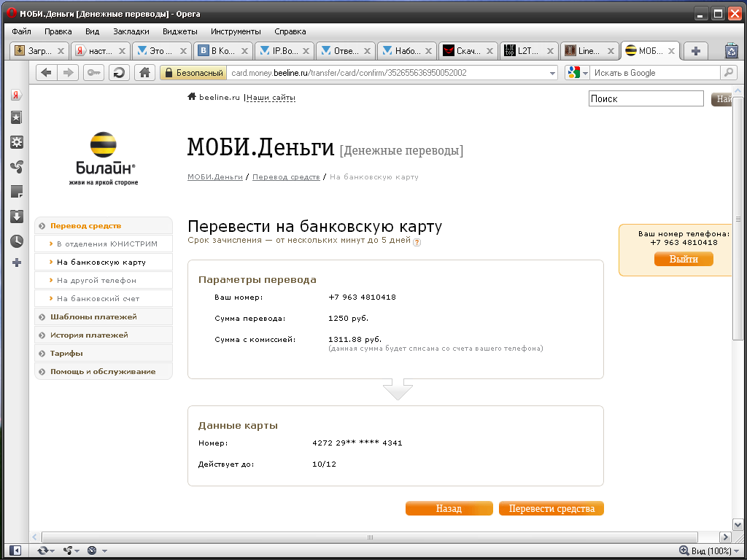Open Наши сайты link

271,98
